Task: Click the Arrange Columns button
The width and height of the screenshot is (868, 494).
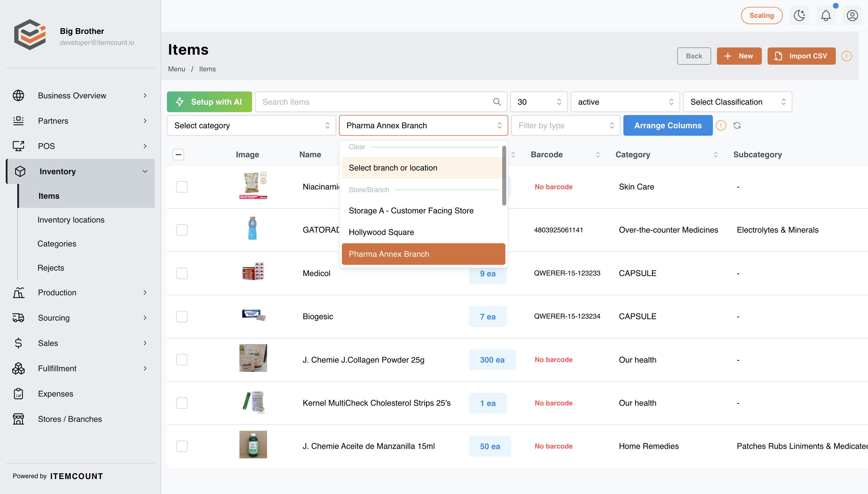Action: (x=668, y=126)
